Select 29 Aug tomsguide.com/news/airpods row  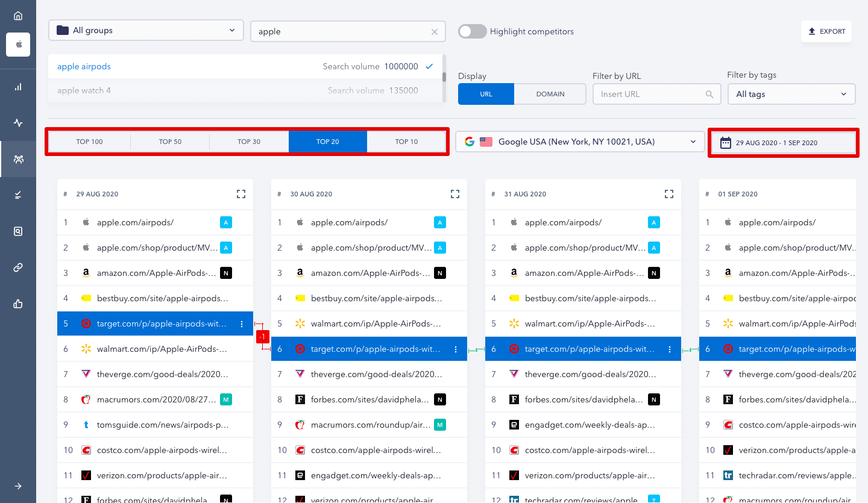pyautogui.click(x=155, y=425)
